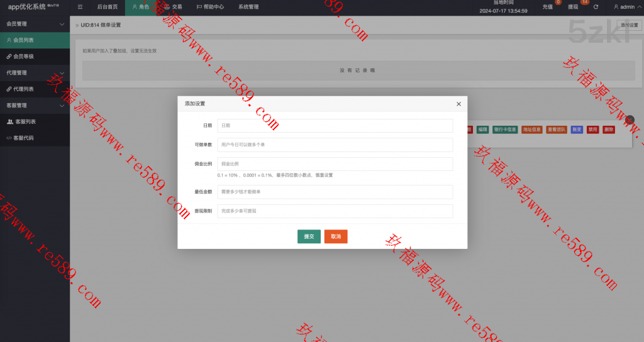Click the 充值 notification link

548,7
